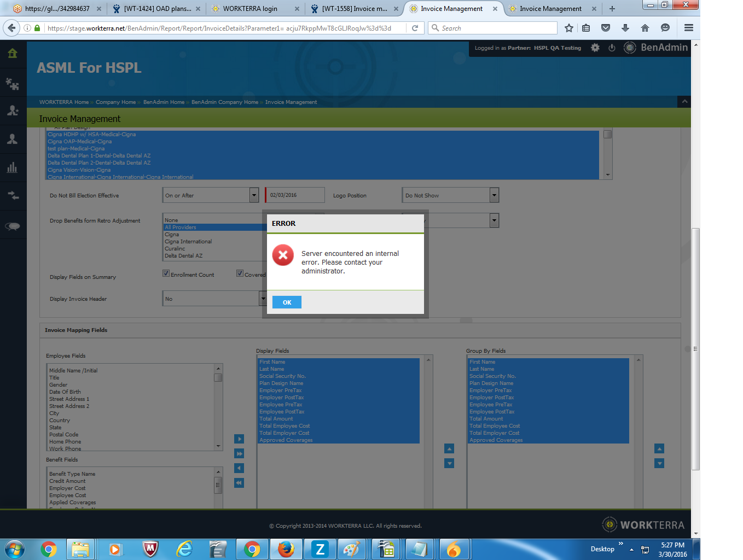Open the single user icon in sidebar
This screenshot has height=560, width=743.
12,139
